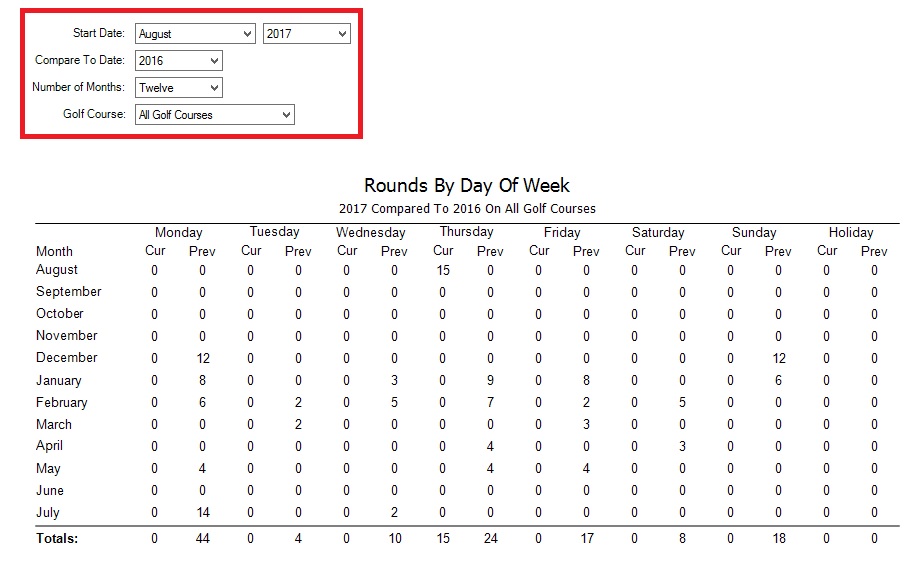Click the "Totals:" row label
Viewport: 922px width, 564px height.
(57, 538)
